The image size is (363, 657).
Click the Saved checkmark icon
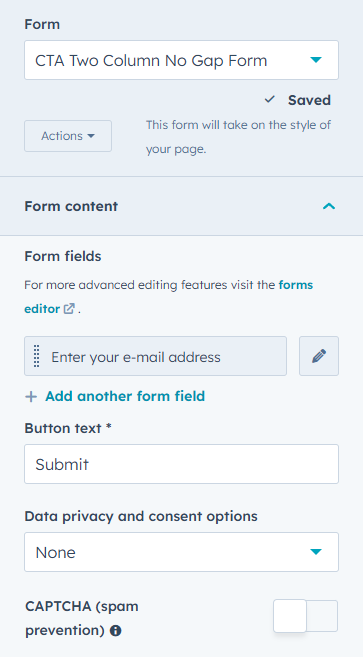(270, 100)
